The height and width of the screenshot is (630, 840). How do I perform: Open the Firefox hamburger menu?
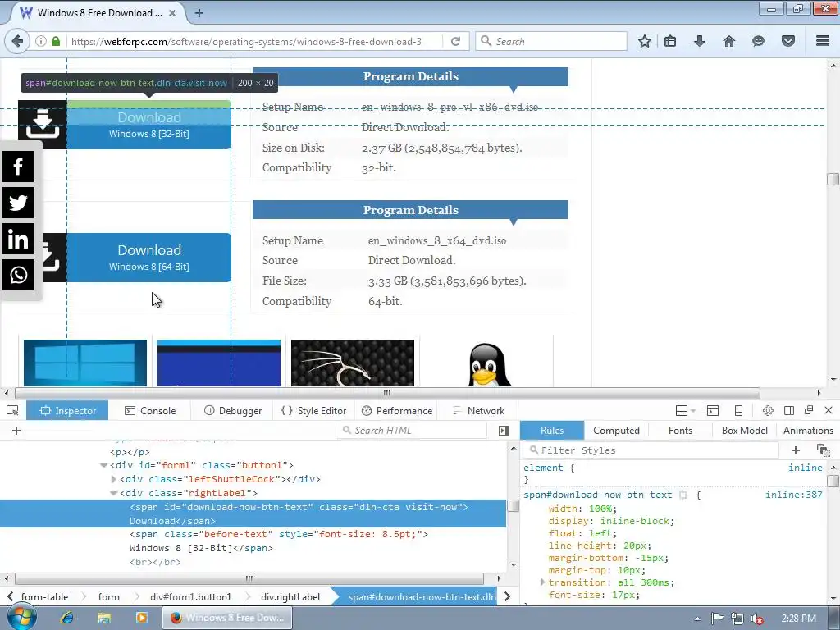[x=823, y=41]
